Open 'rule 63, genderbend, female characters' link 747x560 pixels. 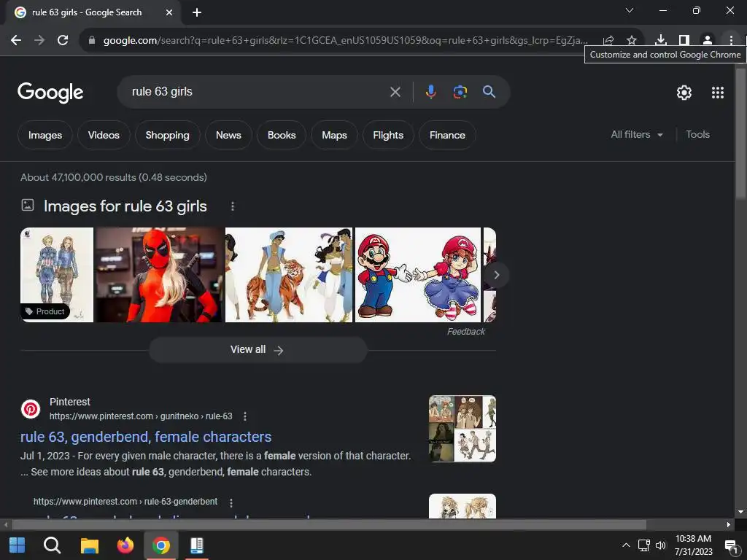coord(146,437)
